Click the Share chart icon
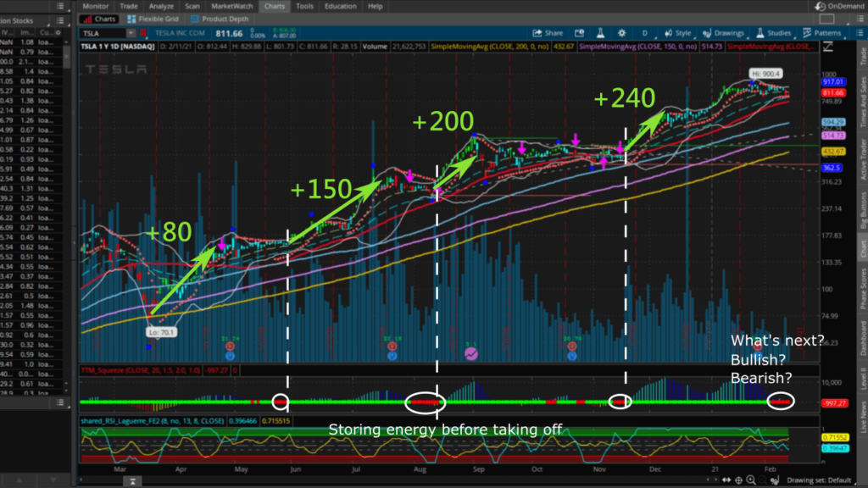This screenshot has width=868, height=488. coord(548,33)
